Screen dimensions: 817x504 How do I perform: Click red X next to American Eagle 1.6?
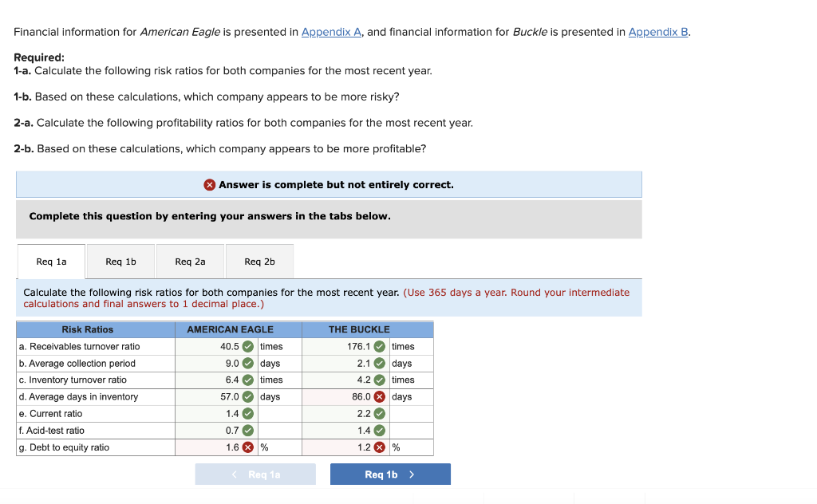(x=248, y=447)
